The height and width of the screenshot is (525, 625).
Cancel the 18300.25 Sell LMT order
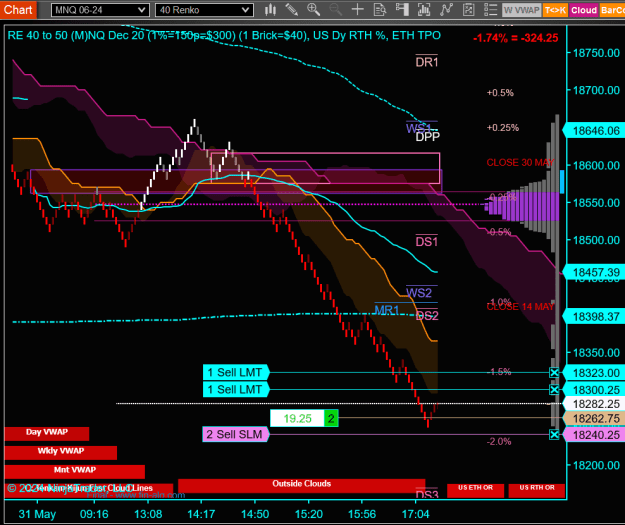point(554,389)
